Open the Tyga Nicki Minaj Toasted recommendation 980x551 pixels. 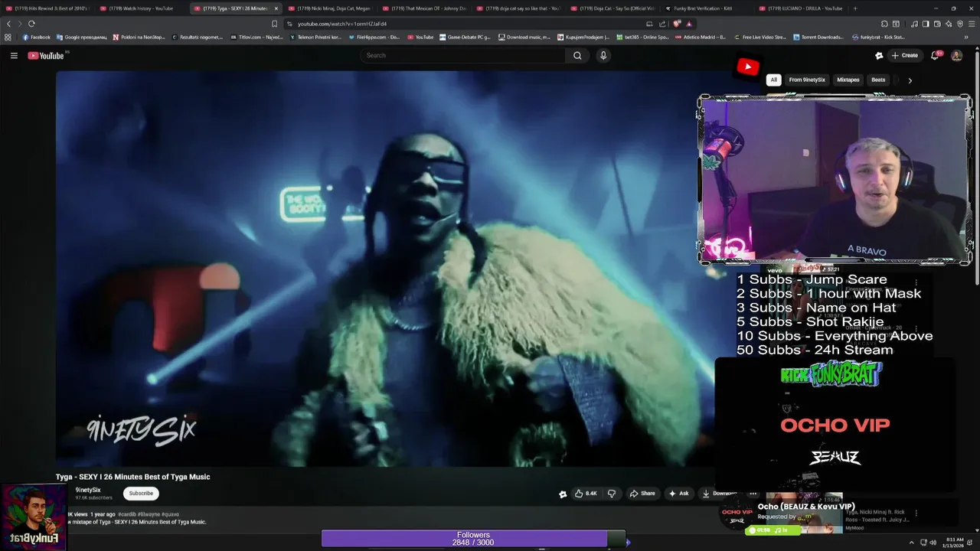877,516
